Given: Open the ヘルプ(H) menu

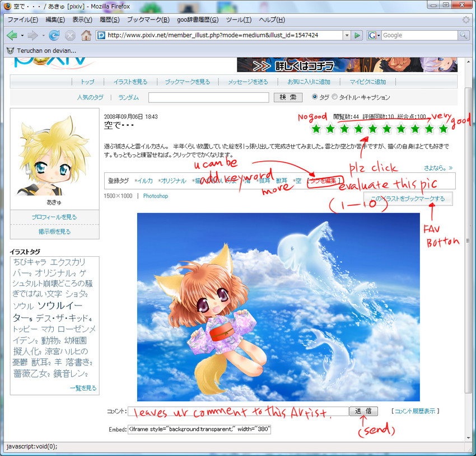Looking at the screenshot, I should pyautogui.click(x=272, y=20).
